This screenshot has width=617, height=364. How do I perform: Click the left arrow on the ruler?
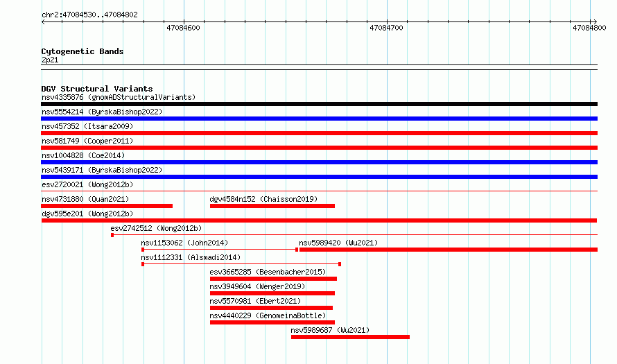pos(43,22)
